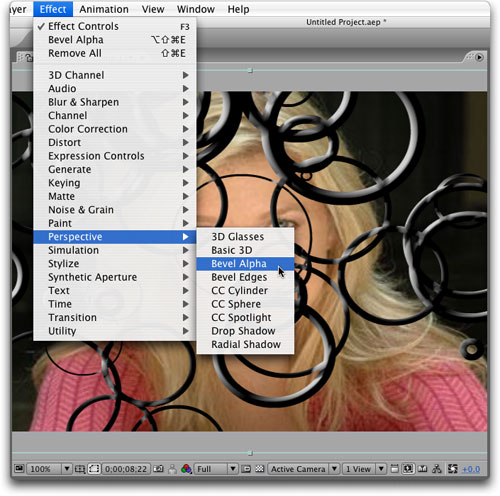Click the take snapshot camera icon

(x=158, y=469)
